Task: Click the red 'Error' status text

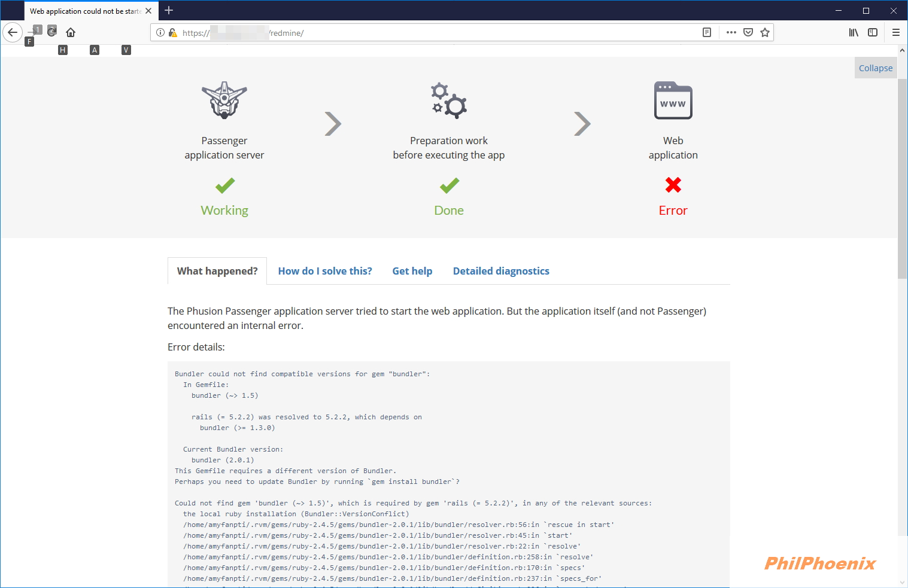Action: point(673,211)
